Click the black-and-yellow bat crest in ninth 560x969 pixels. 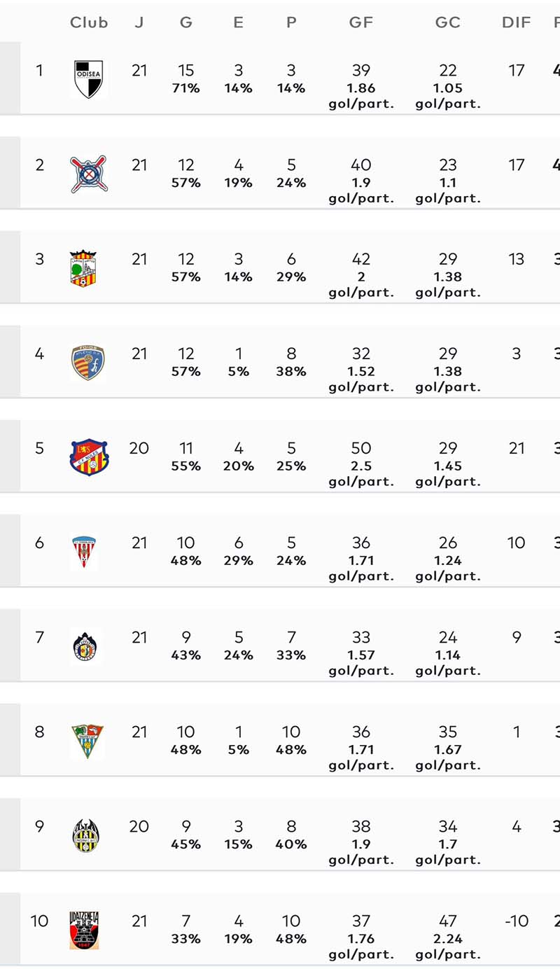[x=85, y=835]
